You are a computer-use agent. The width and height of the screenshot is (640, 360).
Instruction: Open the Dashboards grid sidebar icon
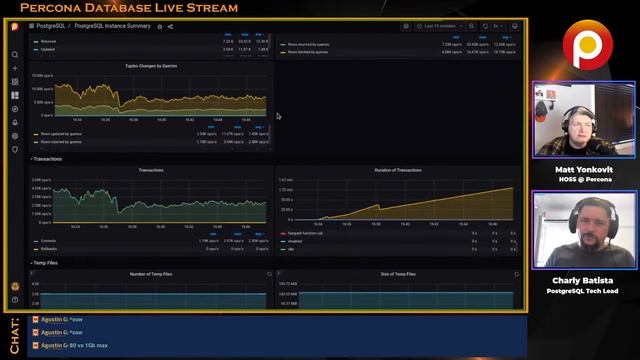pos(15,82)
